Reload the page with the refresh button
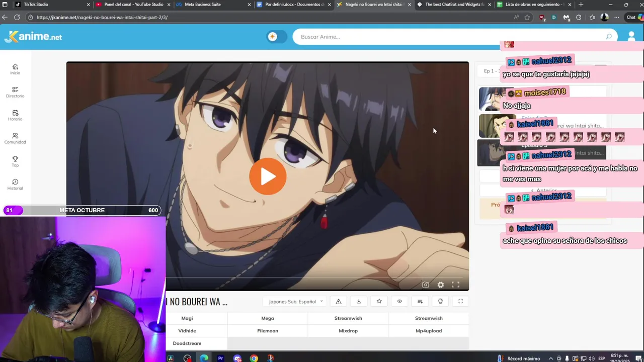 point(17,17)
